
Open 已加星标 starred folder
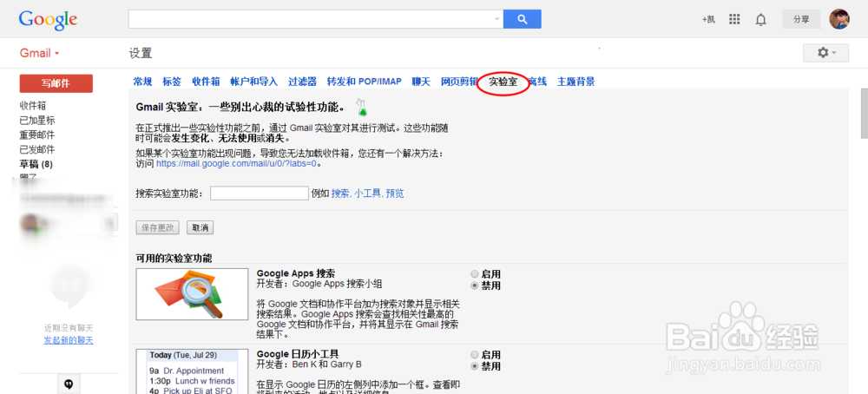click(37, 120)
